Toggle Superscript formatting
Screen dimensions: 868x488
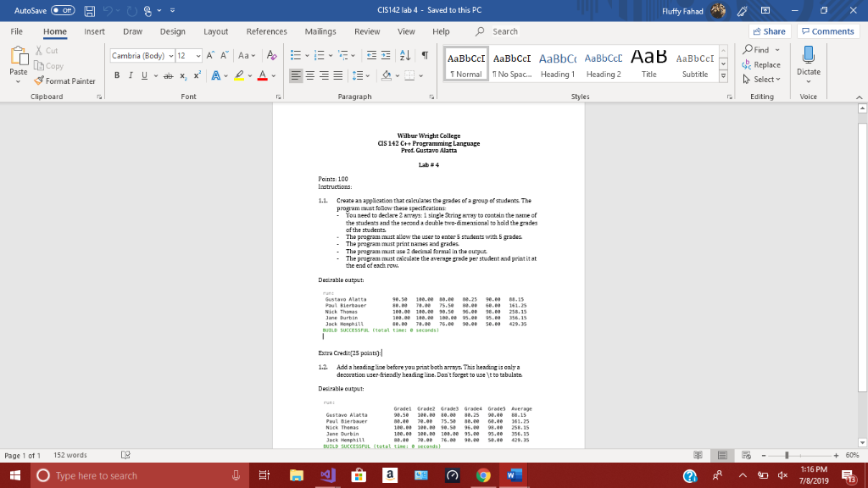tap(197, 75)
